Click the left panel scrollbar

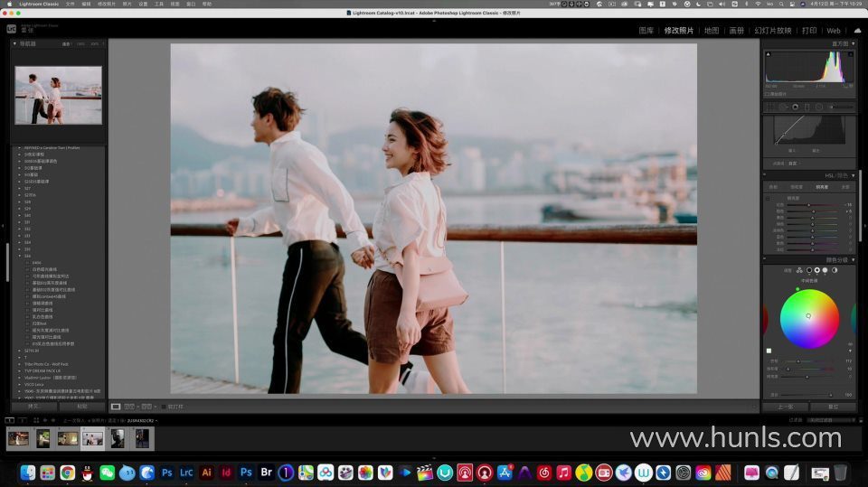(7, 262)
